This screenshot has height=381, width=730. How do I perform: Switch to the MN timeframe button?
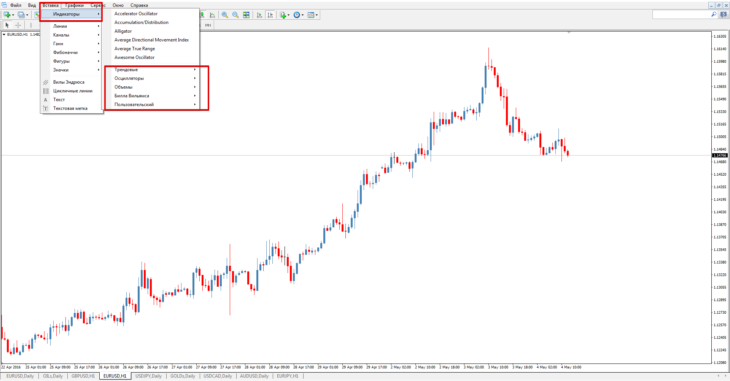208,25
